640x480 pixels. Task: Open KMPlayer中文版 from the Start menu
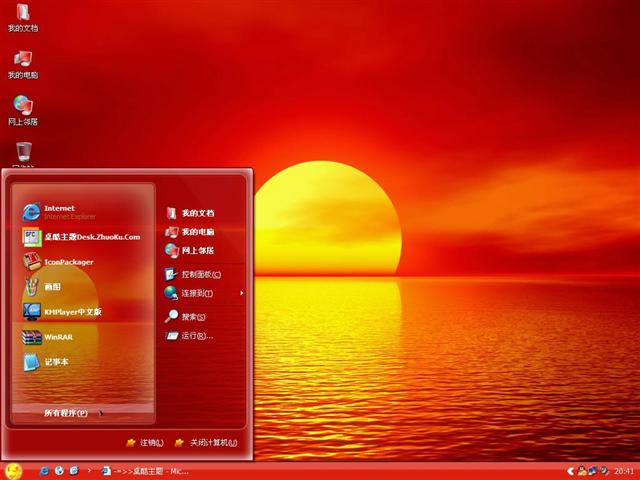click(62, 312)
